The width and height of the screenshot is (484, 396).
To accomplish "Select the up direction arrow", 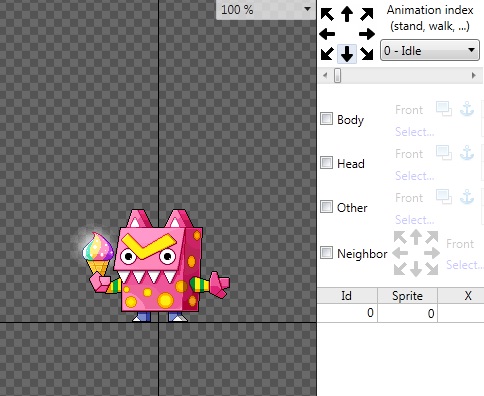I will pyautogui.click(x=347, y=14).
